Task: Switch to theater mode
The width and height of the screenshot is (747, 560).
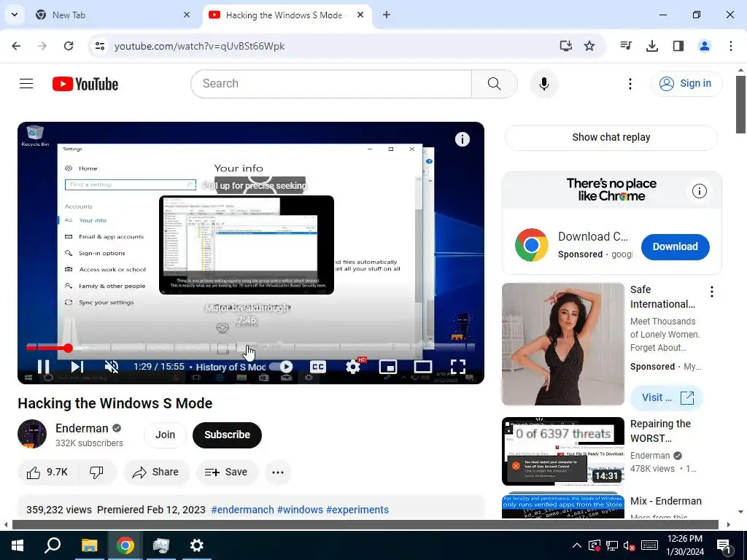Action: point(422,366)
